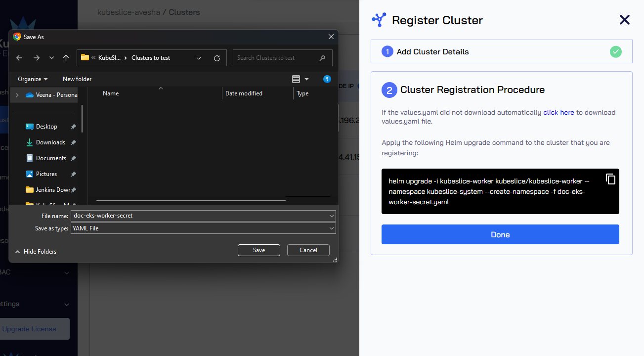Open the Organize menu
Viewport: 644px width, 356px height.
tap(33, 79)
